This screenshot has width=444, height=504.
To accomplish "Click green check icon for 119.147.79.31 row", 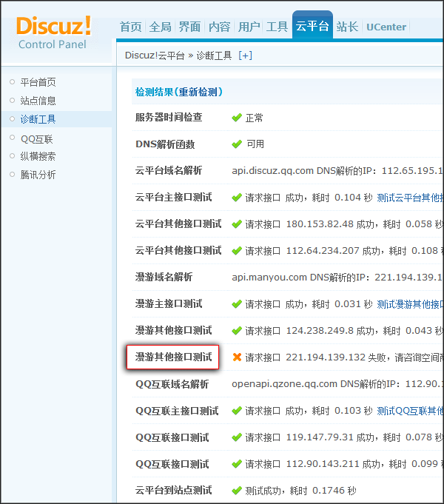I will pos(237,437).
